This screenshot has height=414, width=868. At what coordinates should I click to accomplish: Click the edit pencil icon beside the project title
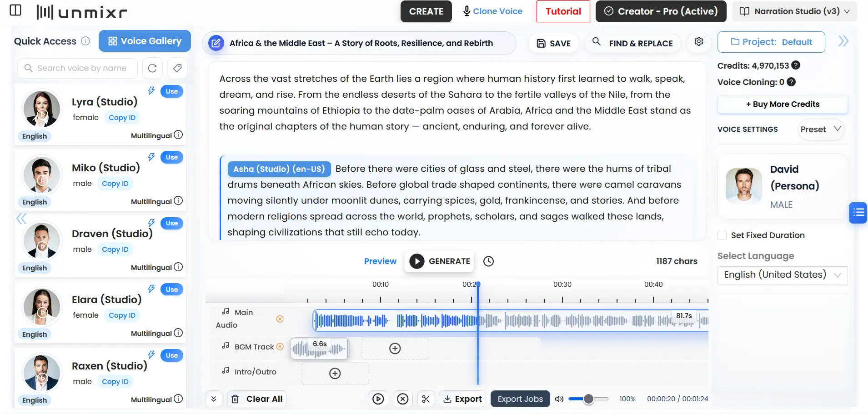216,43
